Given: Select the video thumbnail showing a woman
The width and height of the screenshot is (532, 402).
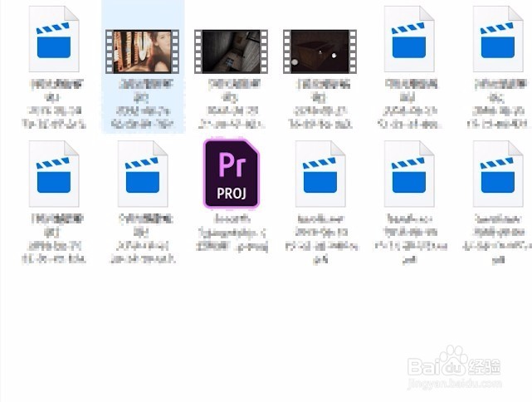Looking at the screenshot, I should coord(143,51).
